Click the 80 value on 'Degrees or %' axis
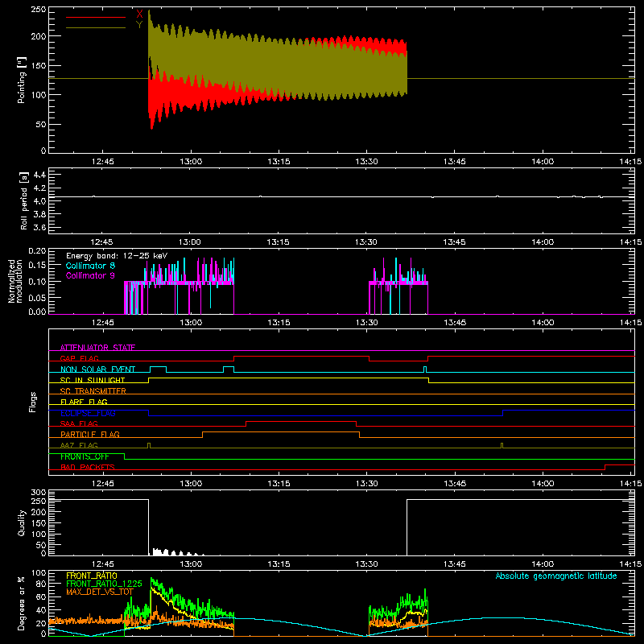Viewport: 644px width, 644px height. point(41,584)
